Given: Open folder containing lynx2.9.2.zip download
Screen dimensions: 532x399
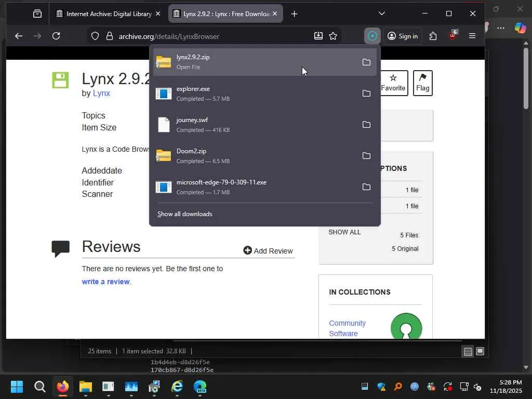Looking at the screenshot, I should click(x=366, y=62).
